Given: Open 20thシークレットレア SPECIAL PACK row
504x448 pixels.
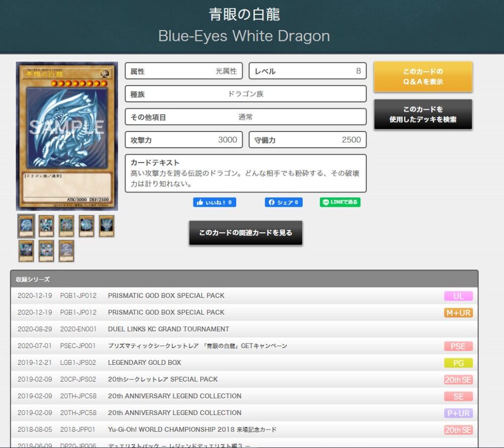Looking at the screenshot, I should (244, 379).
